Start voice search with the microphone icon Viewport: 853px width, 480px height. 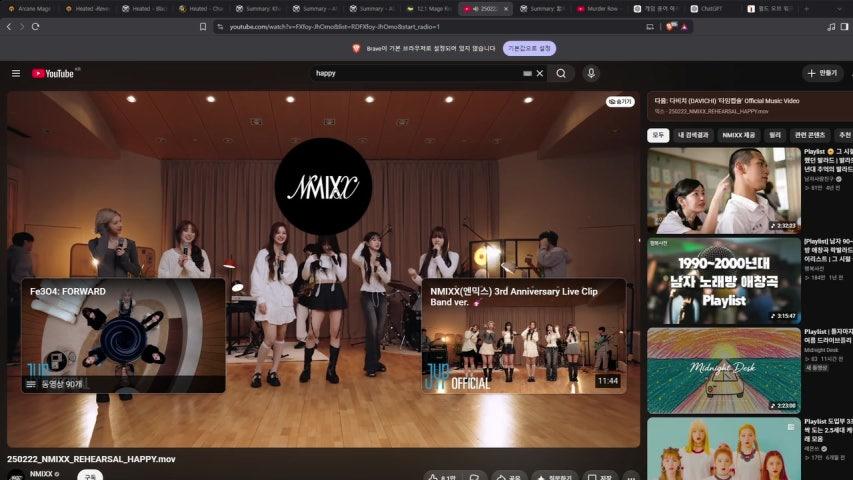(x=591, y=73)
